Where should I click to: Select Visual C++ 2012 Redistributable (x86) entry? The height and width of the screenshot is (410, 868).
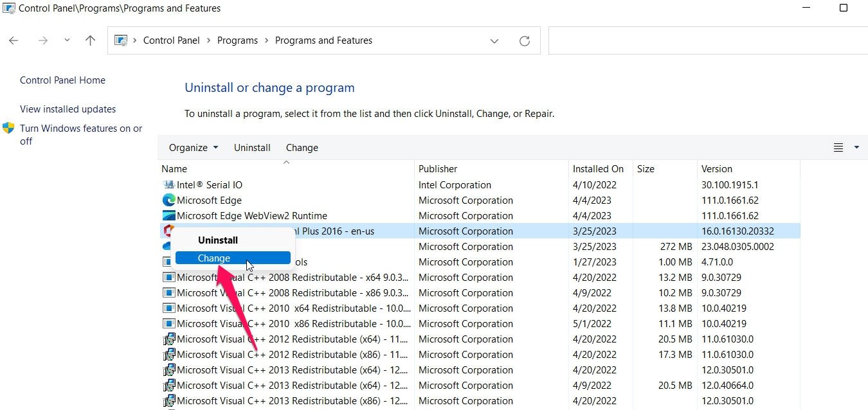pos(293,355)
